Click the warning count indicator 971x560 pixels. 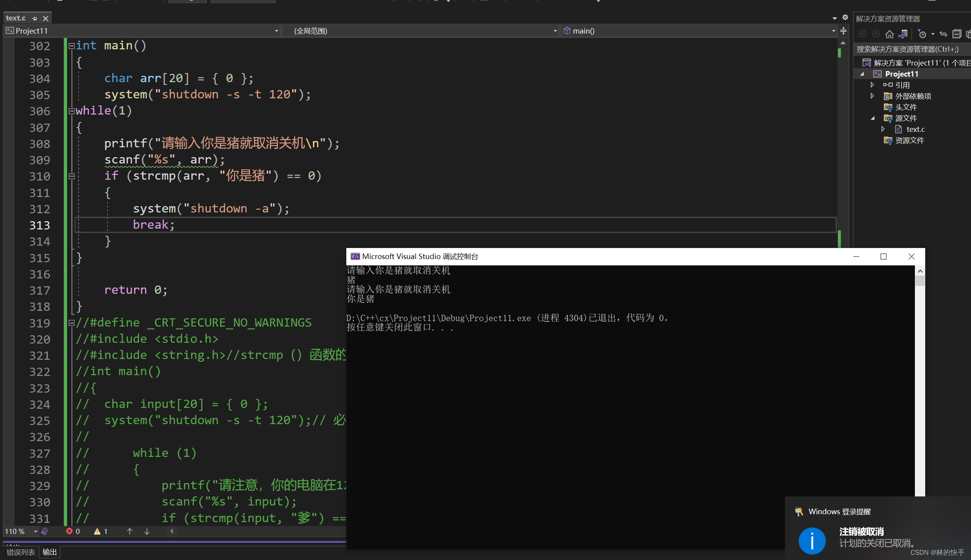click(101, 532)
